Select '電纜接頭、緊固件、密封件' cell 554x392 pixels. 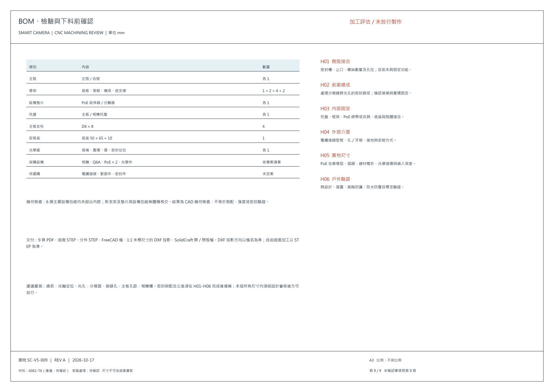tap(104, 174)
